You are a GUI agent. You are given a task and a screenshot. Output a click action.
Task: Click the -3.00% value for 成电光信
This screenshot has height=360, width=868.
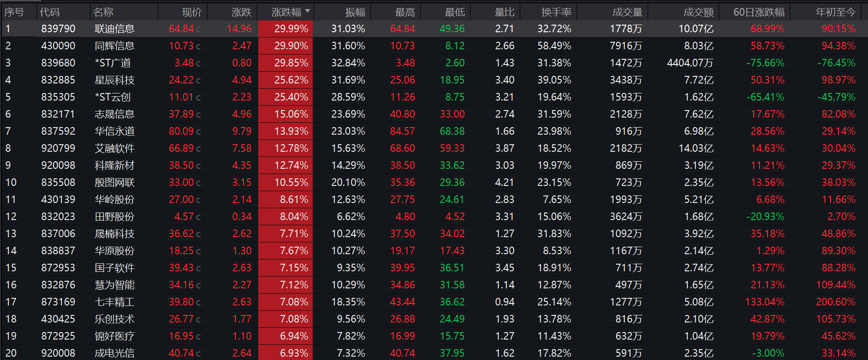[x=768, y=353]
